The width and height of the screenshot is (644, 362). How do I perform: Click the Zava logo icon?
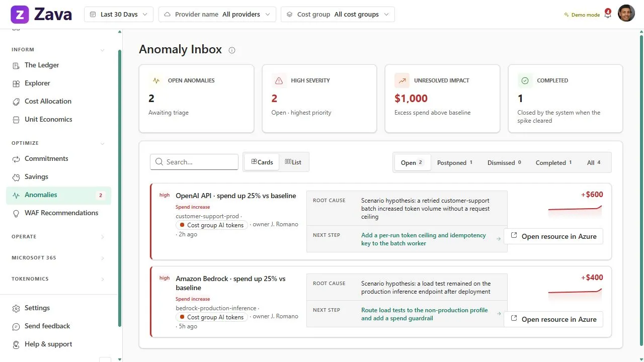[x=20, y=15]
